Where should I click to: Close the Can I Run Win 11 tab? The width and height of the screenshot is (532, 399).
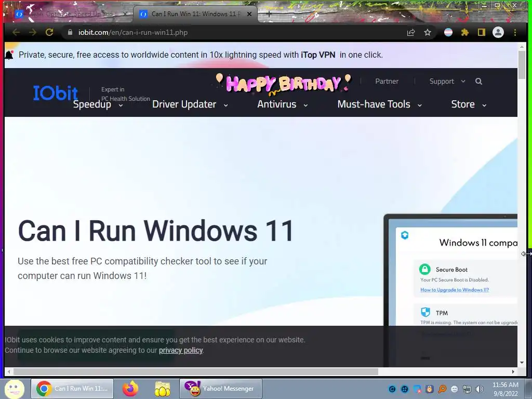pos(249,14)
